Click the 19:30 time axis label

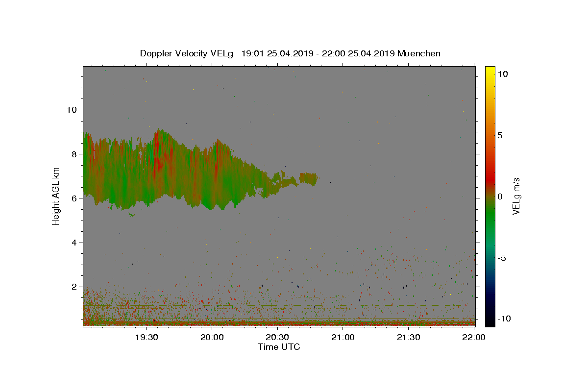[147, 337]
